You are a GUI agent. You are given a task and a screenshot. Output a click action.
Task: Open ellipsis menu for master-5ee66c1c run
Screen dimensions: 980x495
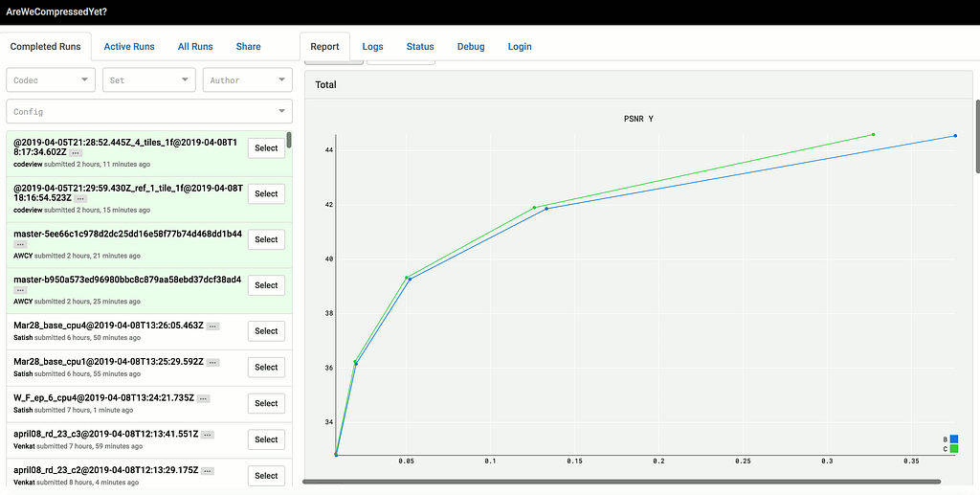pyautogui.click(x=20, y=244)
